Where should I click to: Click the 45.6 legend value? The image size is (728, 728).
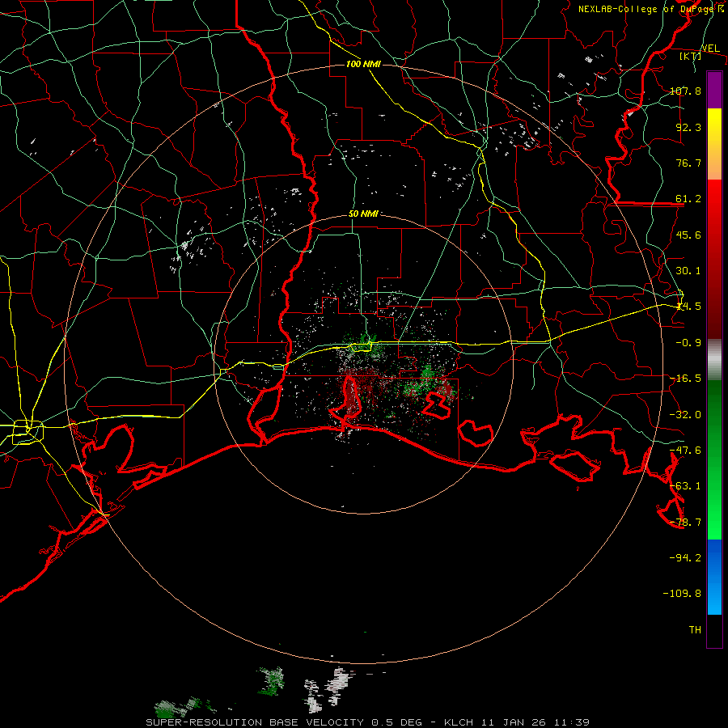[x=688, y=235]
